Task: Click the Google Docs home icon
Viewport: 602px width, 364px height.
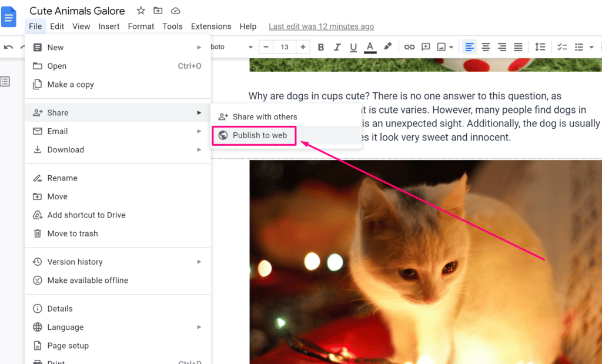Action: [8, 17]
